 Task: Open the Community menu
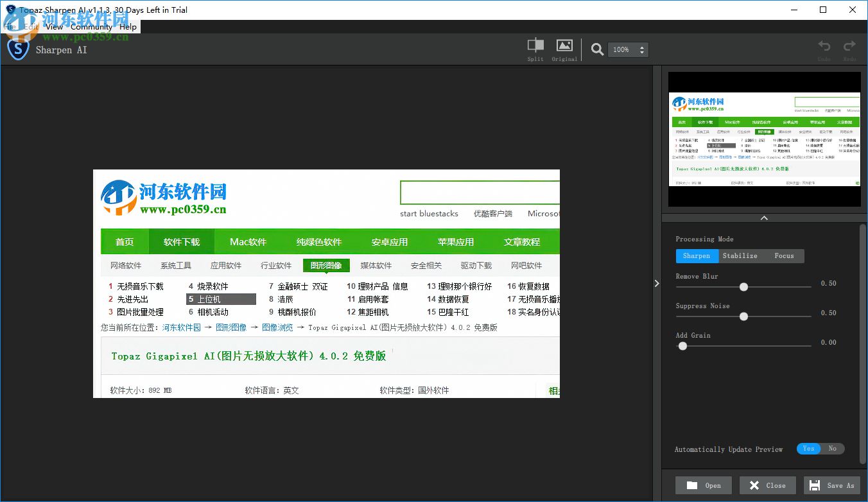click(x=92, y=27)
